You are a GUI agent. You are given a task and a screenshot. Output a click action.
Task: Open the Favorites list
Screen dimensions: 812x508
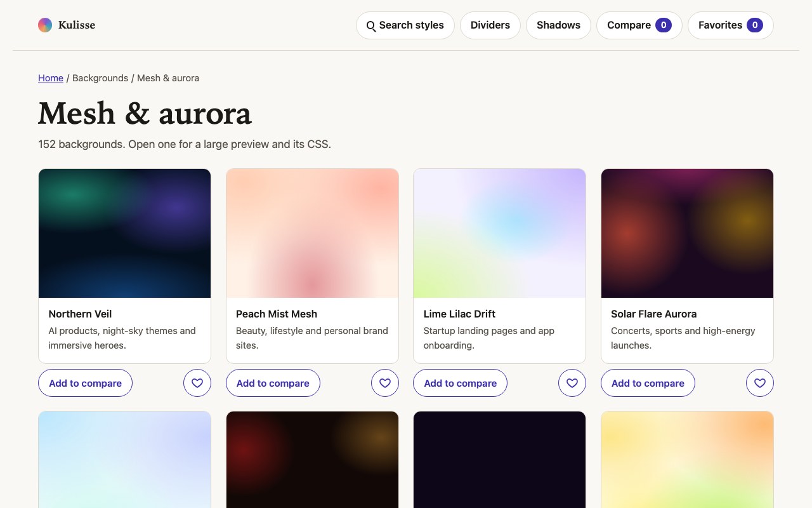click(x=731, y=25)
